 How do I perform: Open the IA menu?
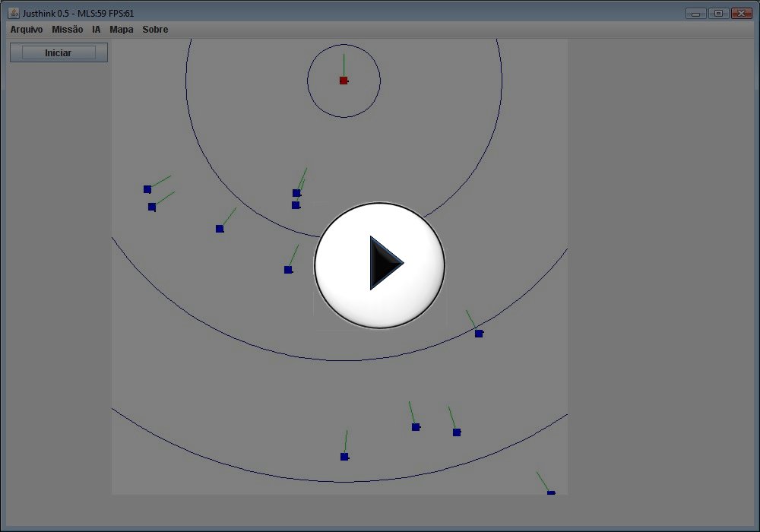pyautogui.click(x=97, y=30)
